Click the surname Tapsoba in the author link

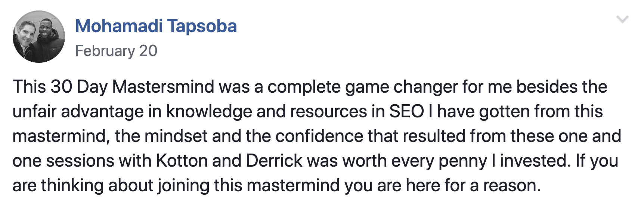tap(202, 26)
